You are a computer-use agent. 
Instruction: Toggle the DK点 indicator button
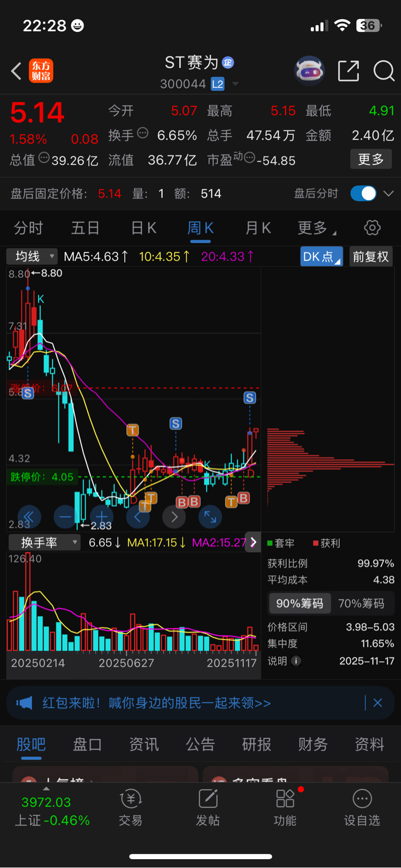[x=321, y=256]
